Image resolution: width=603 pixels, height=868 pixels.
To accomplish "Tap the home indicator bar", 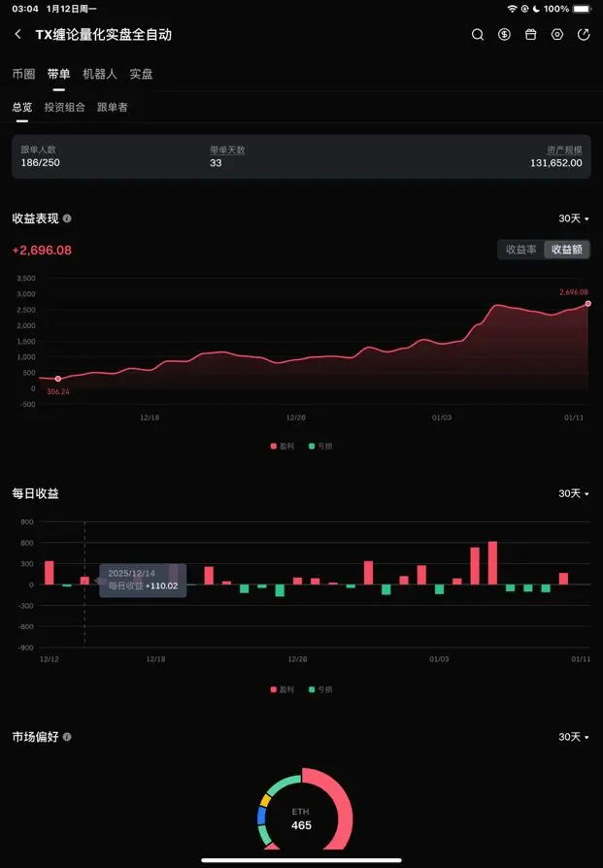I will (x=301, y=860).
